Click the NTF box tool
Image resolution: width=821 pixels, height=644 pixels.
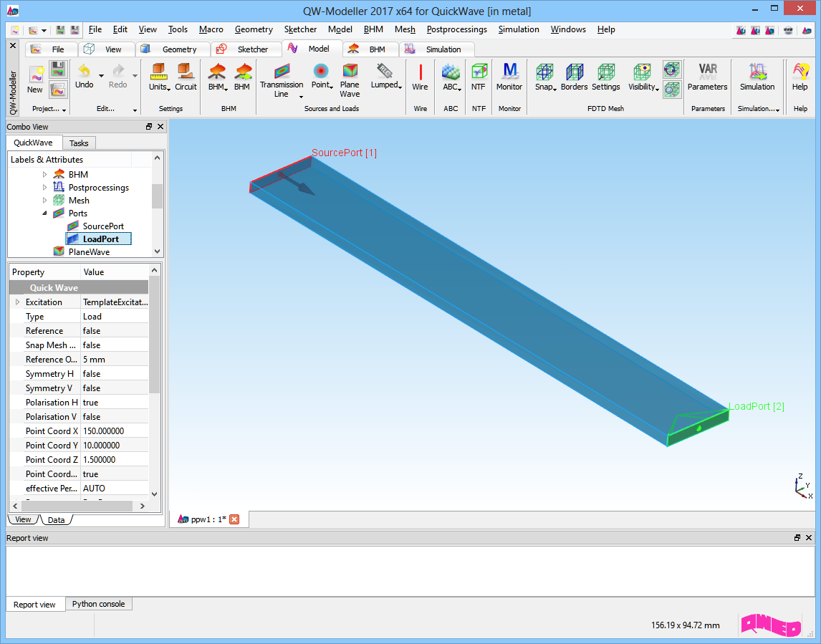[479, 77]
